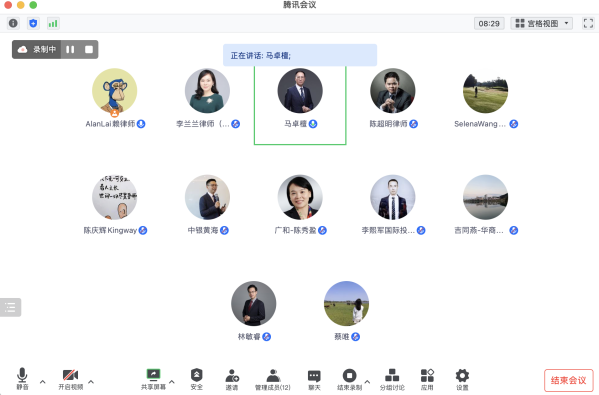This screenshot has height=395, width=599.
Task: Open the Invite participants icon
Action: point(232,379)
